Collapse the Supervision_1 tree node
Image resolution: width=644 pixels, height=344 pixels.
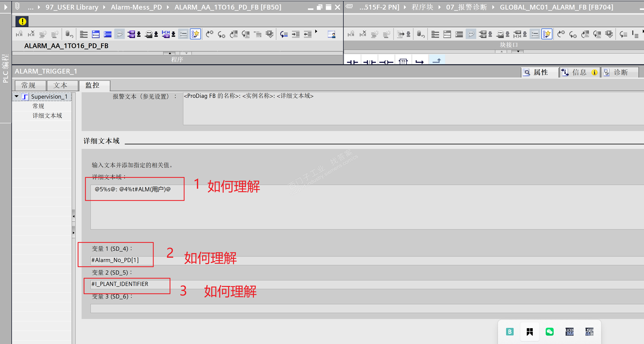click(x=17, y=96)
